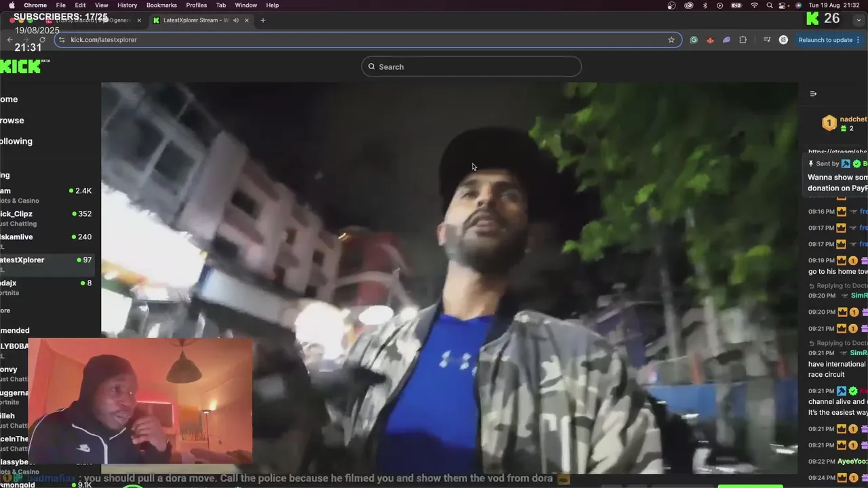Click the nadchet top gifter name
The image size is (868, 488).
click(x=853, y=119)
